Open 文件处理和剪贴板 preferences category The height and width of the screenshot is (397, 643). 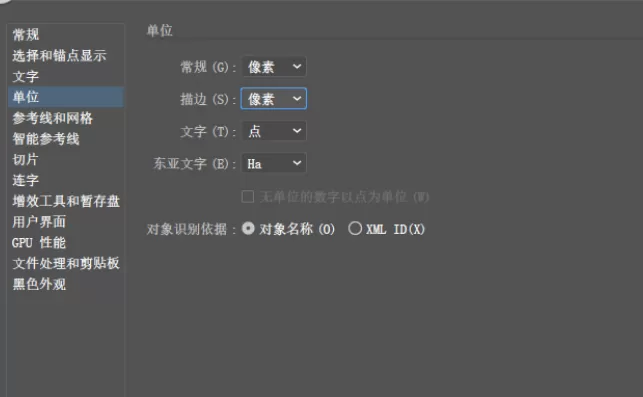click(66, 263)
